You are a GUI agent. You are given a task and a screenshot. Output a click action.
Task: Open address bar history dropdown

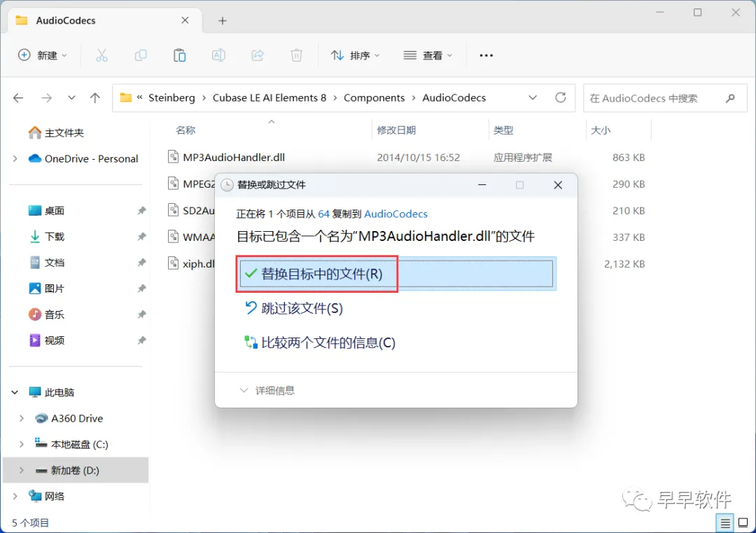[x=532, y=98]
